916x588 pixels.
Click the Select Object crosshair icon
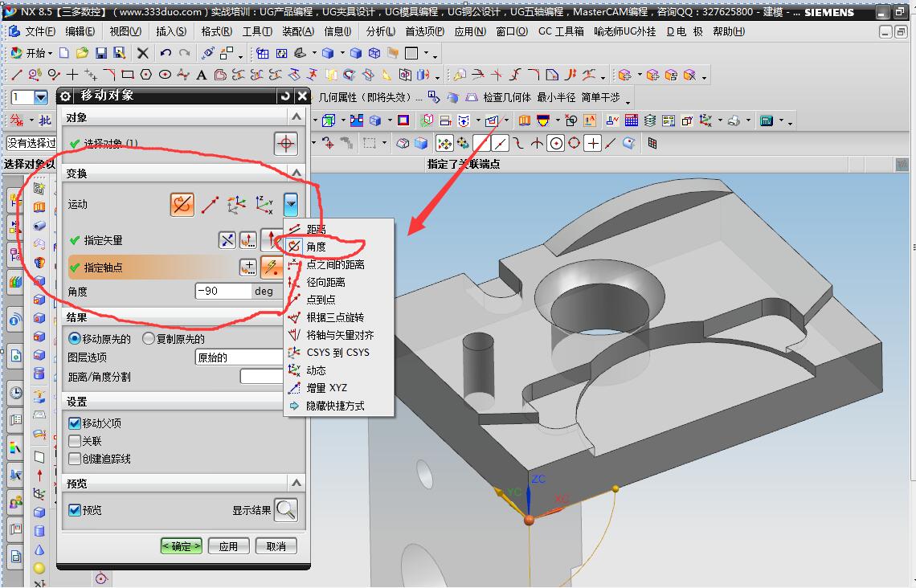(286, 143)
